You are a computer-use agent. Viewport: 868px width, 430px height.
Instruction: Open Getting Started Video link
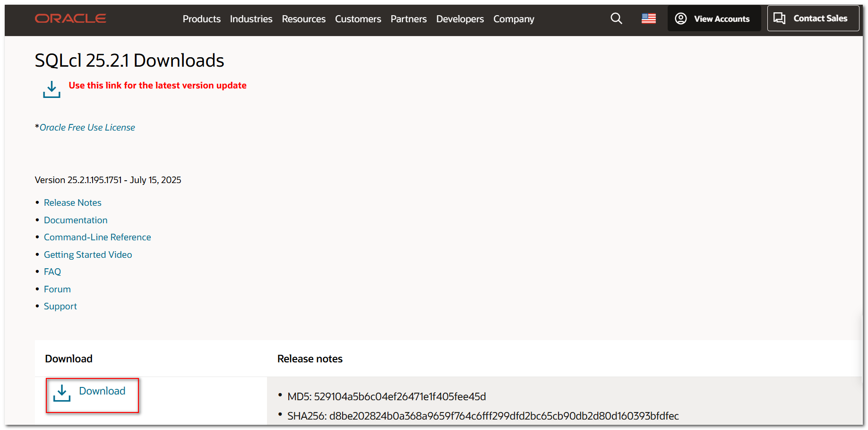(88, 254)
